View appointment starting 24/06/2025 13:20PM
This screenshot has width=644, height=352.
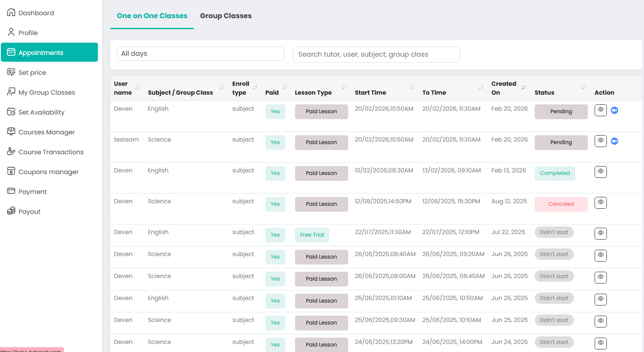(x=601, y=344)
